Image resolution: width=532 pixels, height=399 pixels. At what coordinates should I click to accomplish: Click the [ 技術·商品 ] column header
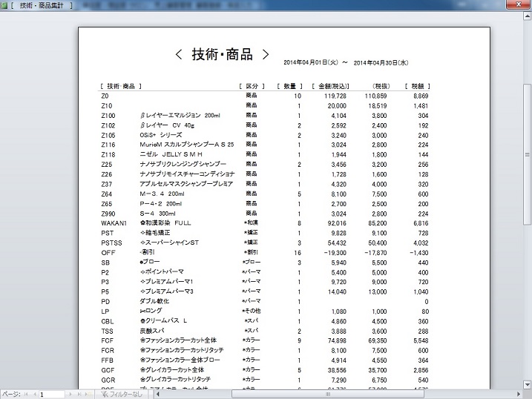point(121,87)
